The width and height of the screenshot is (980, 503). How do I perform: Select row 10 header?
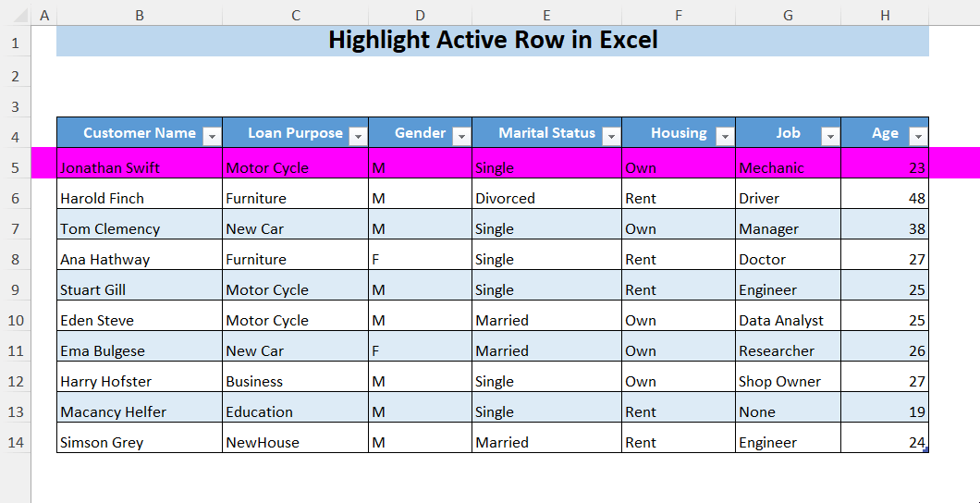pyautogui.click(x=15, y=320)
